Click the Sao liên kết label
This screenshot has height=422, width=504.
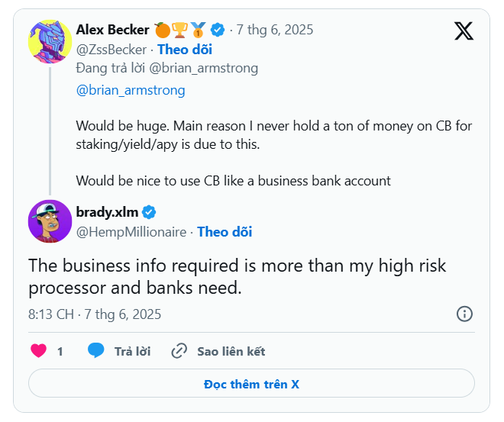(x=231, y=351)
